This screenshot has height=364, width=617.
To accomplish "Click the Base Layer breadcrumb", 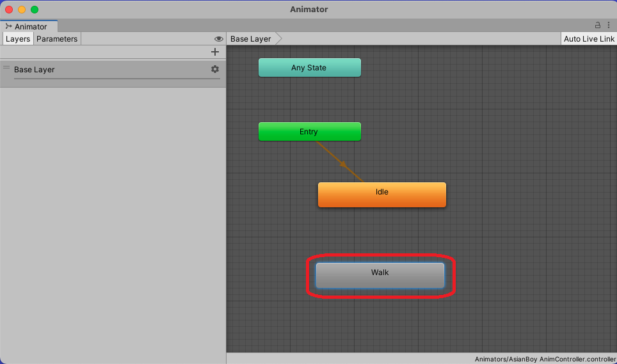I will 251,39.
